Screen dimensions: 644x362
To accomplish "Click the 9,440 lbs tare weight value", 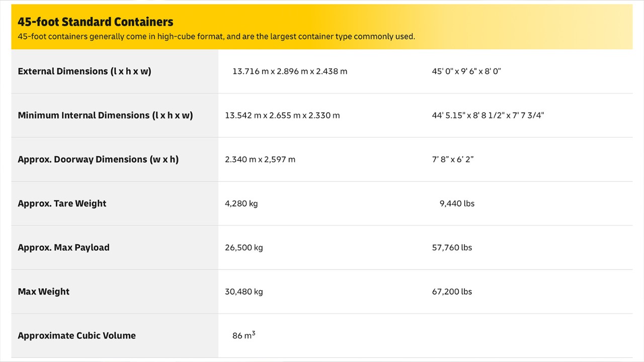I will [457, 204].
